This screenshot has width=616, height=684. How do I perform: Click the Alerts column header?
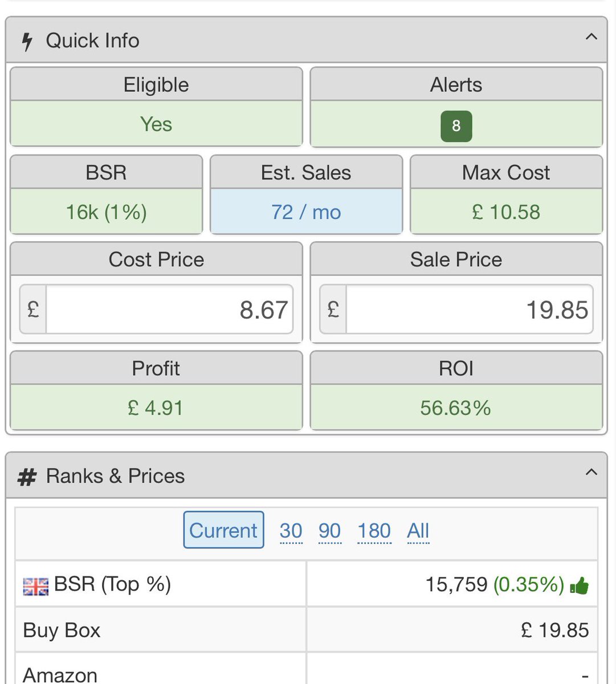(456, 84)
